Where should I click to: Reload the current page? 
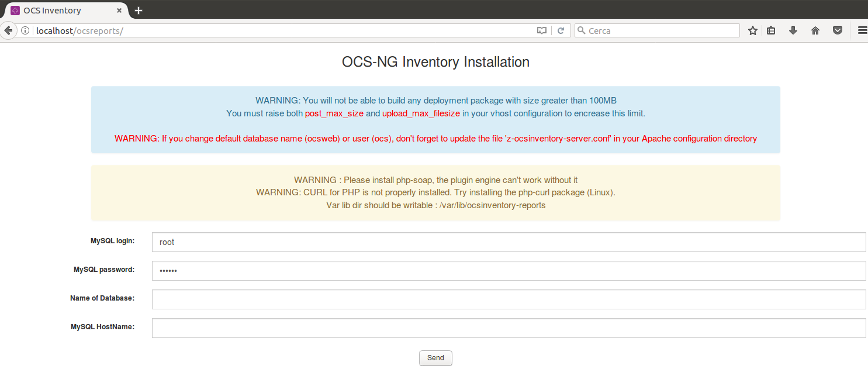click(x=561, y=31)
